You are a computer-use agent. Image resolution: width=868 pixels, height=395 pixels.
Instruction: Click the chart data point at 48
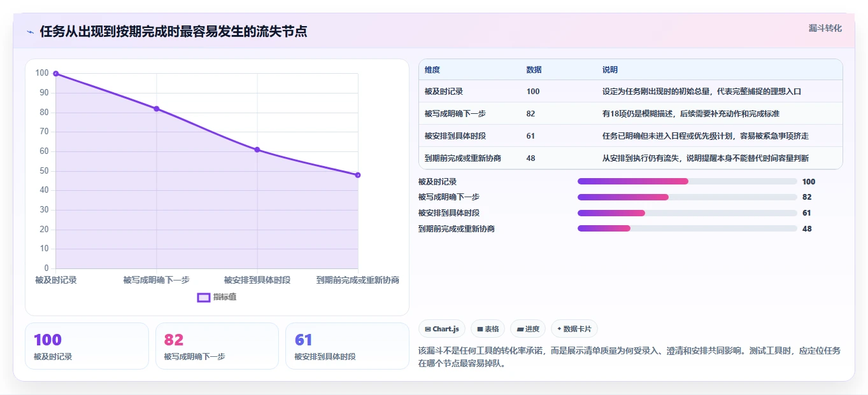pos(358,175)
